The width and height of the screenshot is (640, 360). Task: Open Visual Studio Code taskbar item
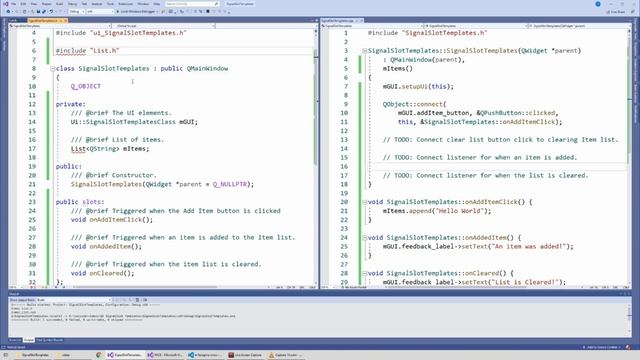tap(205, 355)
